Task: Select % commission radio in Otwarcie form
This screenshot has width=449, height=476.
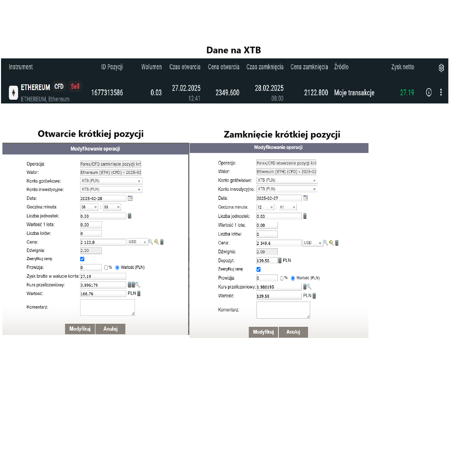Action: [106, 267]
